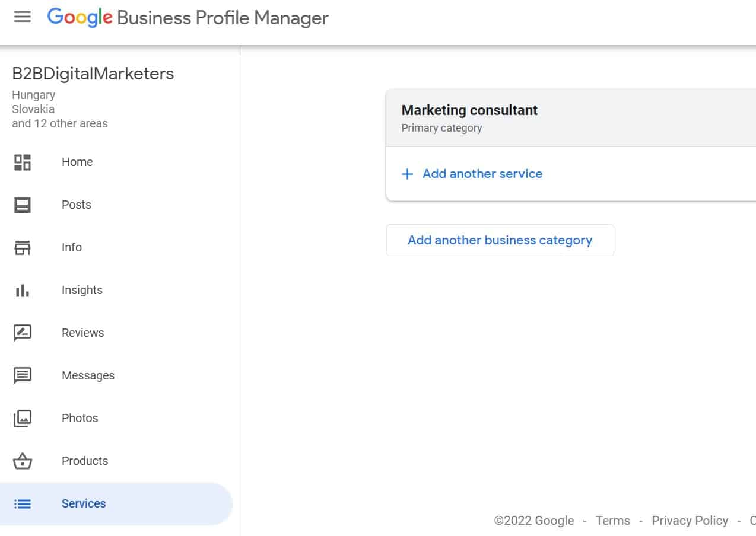The image size is (756, 536).
Task: Open Photos section
Action: [x=80, y=418]
